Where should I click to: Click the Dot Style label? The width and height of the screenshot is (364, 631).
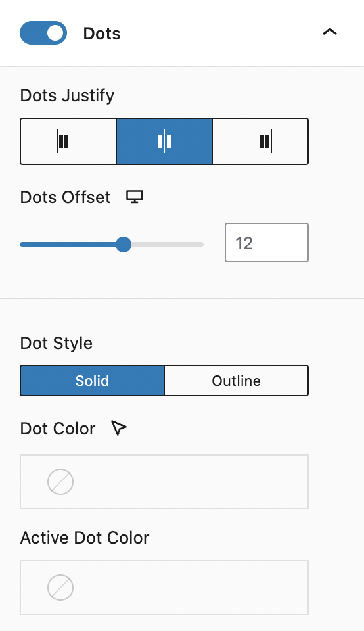pyautogui.click(x=57, y=343)
